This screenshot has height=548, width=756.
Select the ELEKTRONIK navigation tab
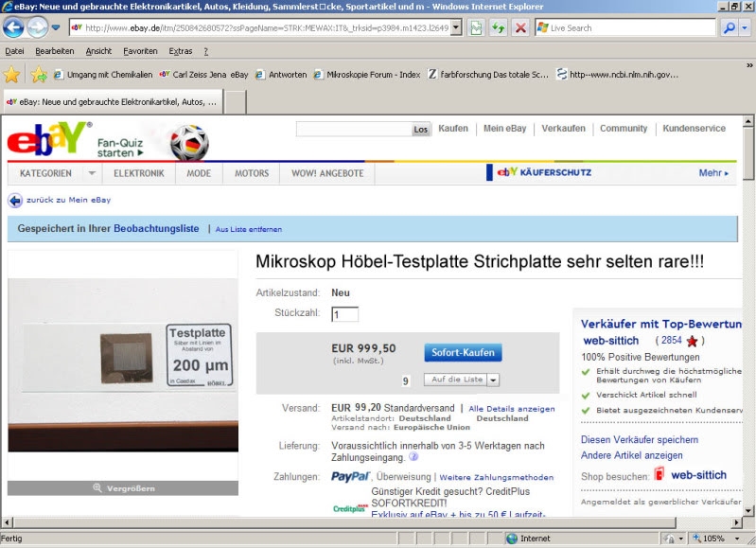(139, 173)
